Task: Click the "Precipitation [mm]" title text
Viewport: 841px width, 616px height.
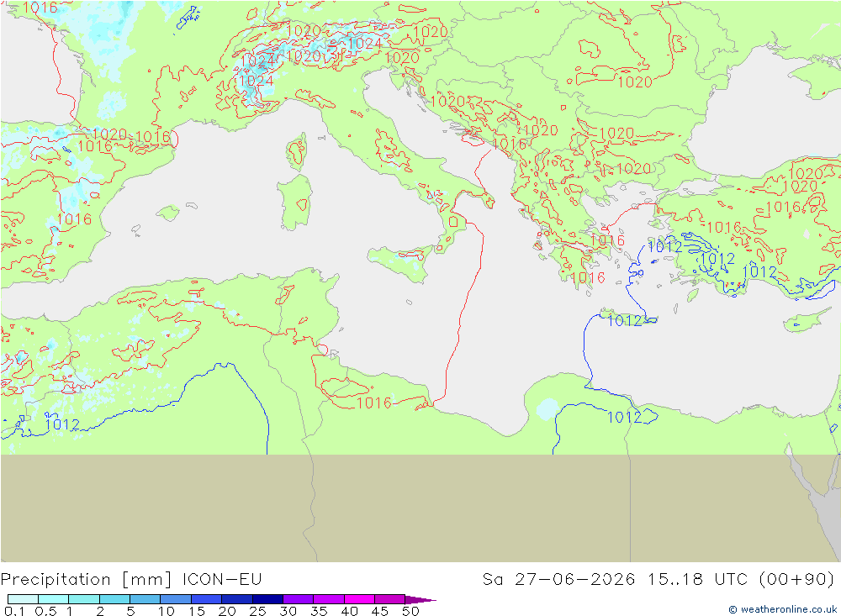Action: pyautogui.click(x=87, y=580)
